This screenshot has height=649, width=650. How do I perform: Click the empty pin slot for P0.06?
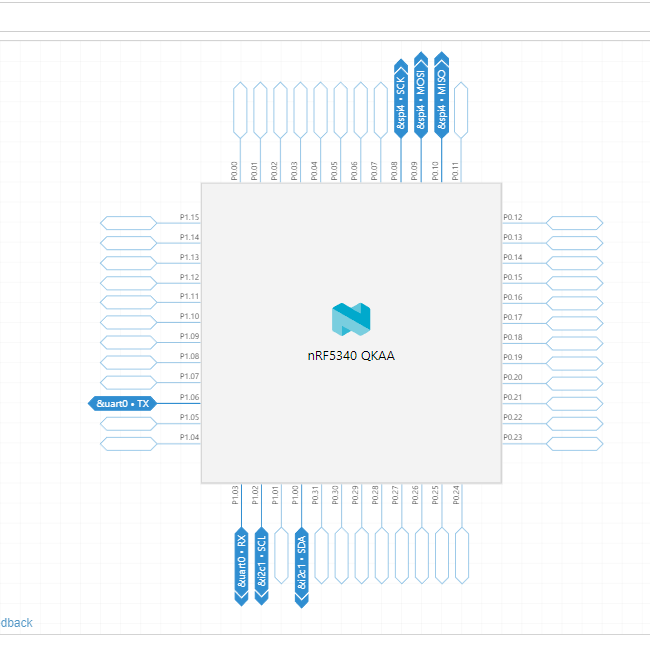[361, 110]
